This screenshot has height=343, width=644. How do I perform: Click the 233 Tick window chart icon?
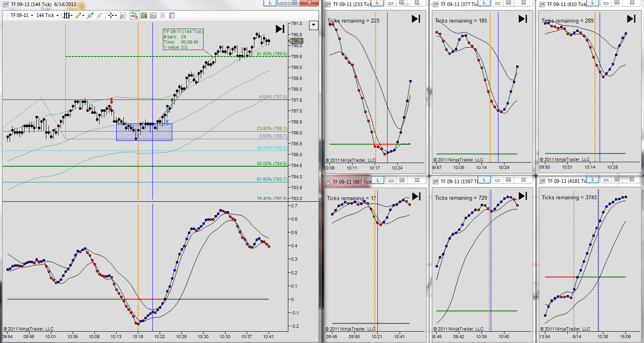328,4
